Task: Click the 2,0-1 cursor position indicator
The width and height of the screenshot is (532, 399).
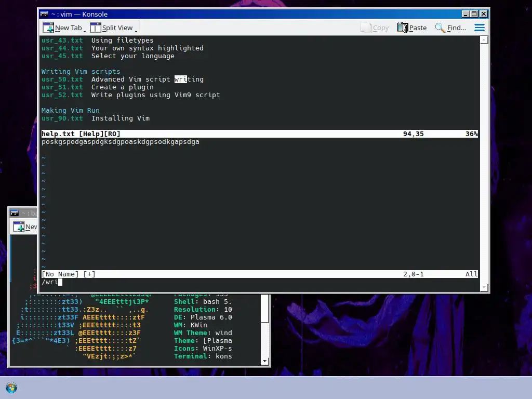Action: click(x=413, y=274)
